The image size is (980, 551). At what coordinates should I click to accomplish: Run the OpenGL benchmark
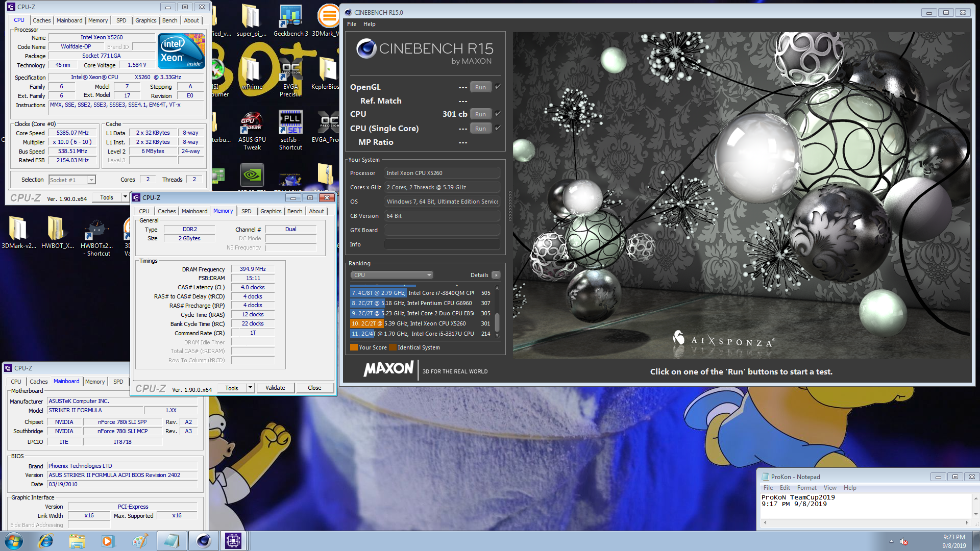pos(481,87)
